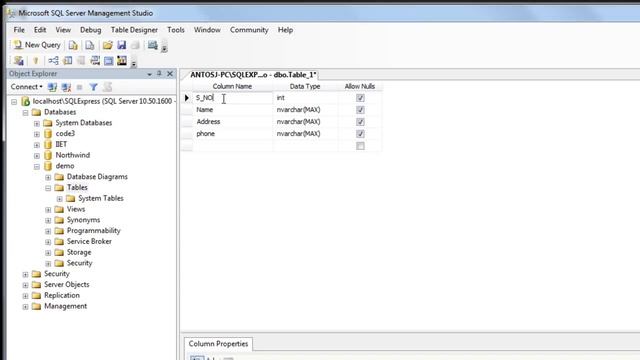
Task: Select the BET database in the tree
Action: [x=61, y=144]
